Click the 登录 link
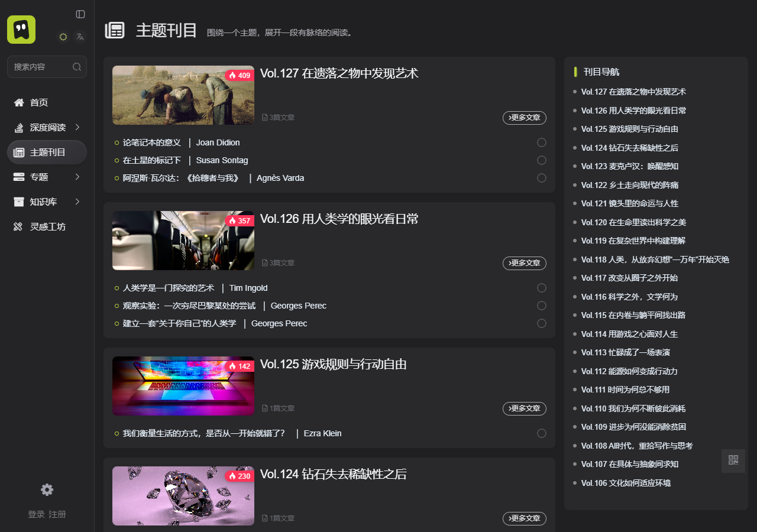The image size is (757, 532). (x=37, y=514)
